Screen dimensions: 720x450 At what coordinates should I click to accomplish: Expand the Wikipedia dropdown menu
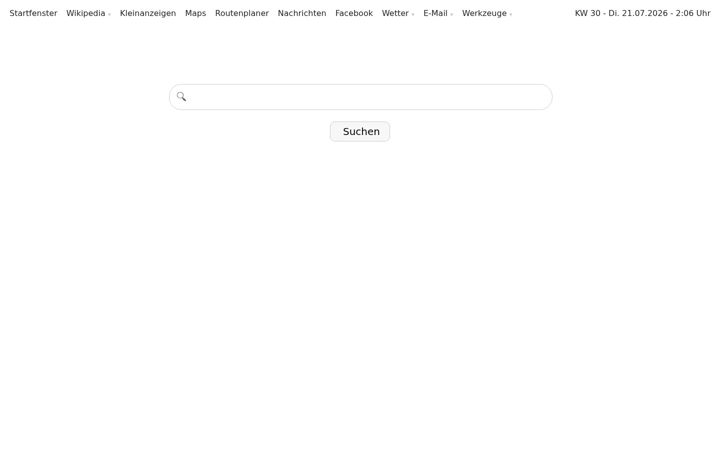(88, 13)
